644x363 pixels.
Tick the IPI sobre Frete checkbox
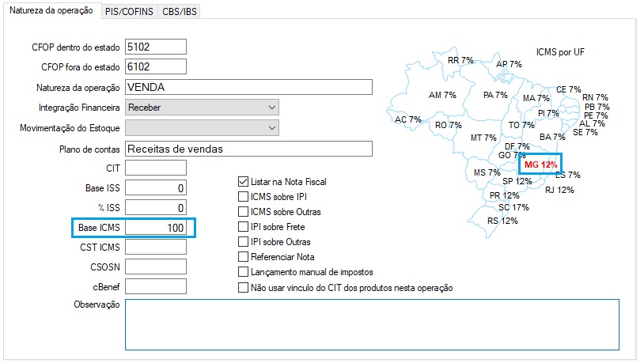pyautogui.click(x=244, y=227)
